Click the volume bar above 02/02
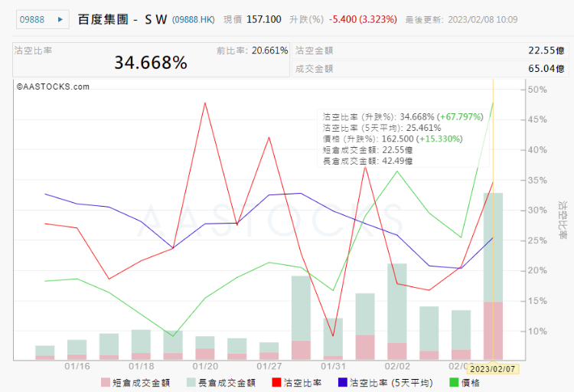This screenshot has height=392, width=574. coord(397,312)
